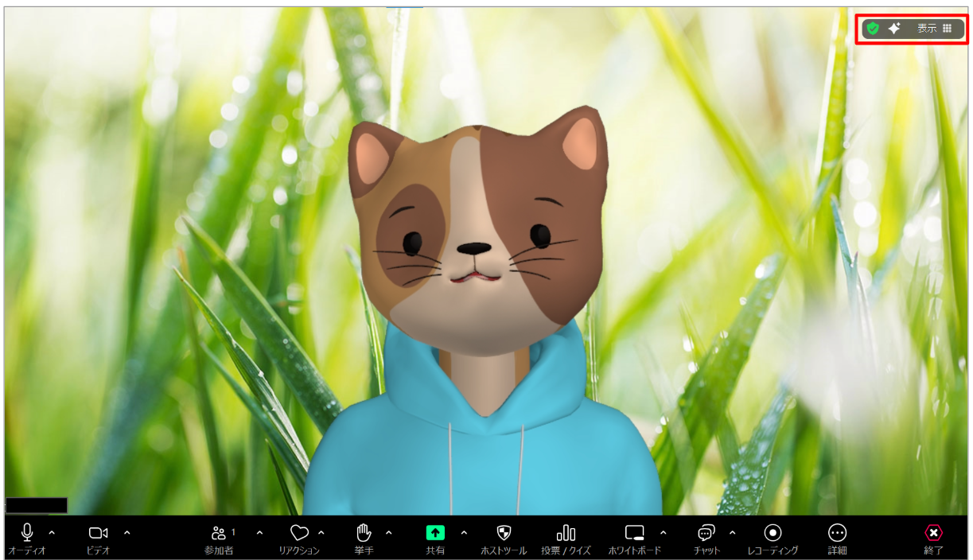Open the 表示 view layout menu

coord(934,29)
